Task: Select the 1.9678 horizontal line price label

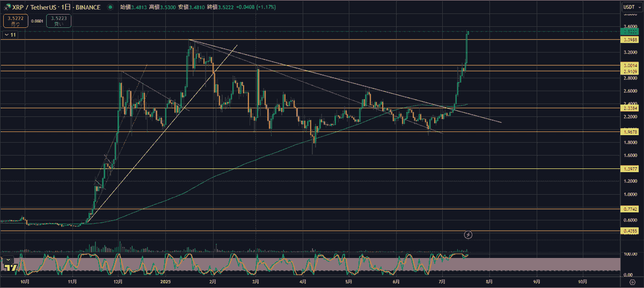Action: 628,132
